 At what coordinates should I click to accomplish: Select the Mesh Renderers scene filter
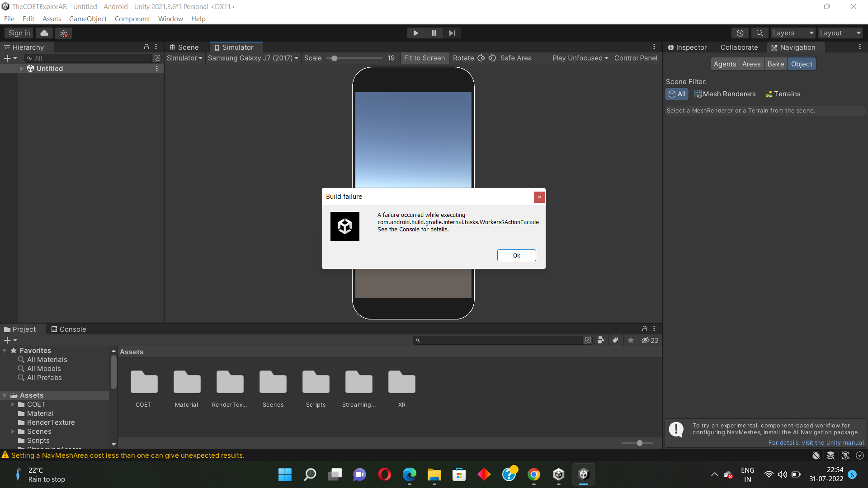725,94
